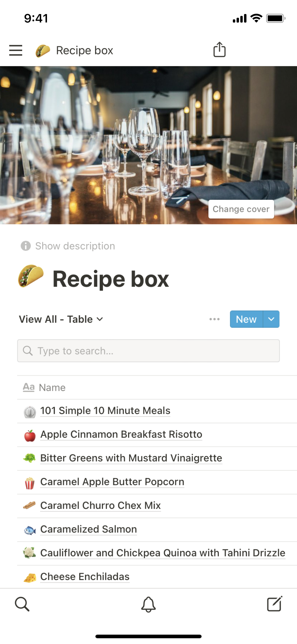Screen dimensions: 297x644
Task: Open the sidebar with the hamburger icon
Action: coord(15,50)
